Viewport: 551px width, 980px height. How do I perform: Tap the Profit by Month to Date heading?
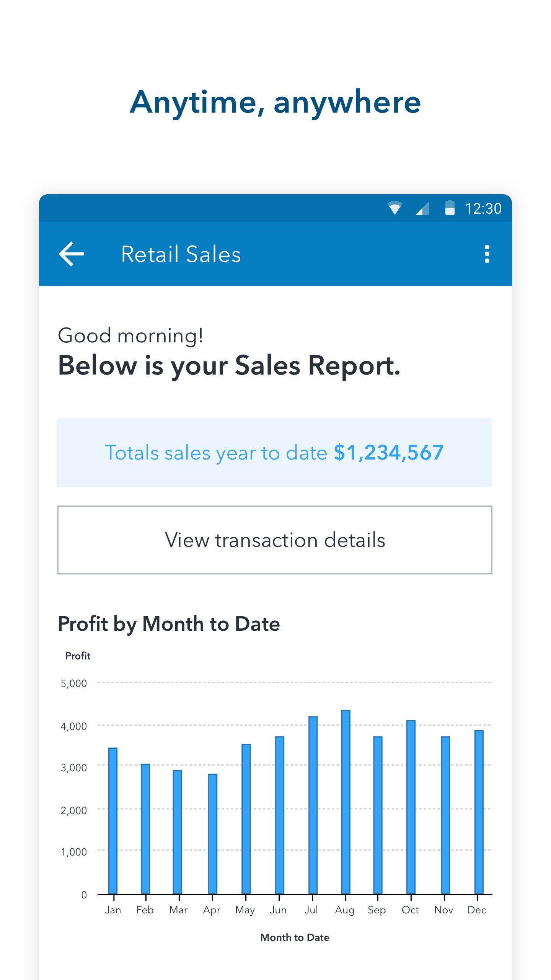pos(169,624)
